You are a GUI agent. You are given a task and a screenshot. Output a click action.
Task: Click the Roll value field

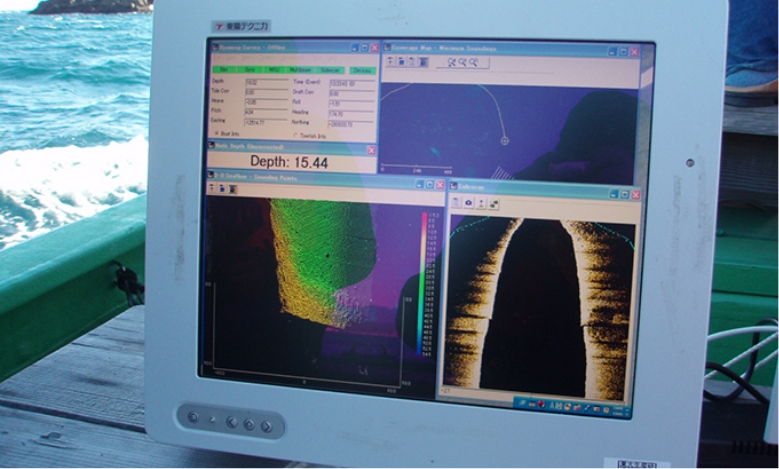point(352,103)
